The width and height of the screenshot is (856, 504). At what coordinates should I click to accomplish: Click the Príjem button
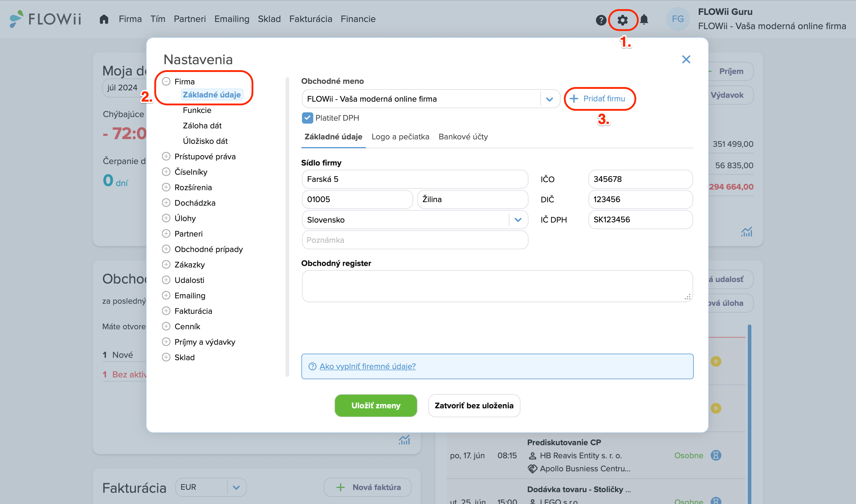(x=730, y=71)
